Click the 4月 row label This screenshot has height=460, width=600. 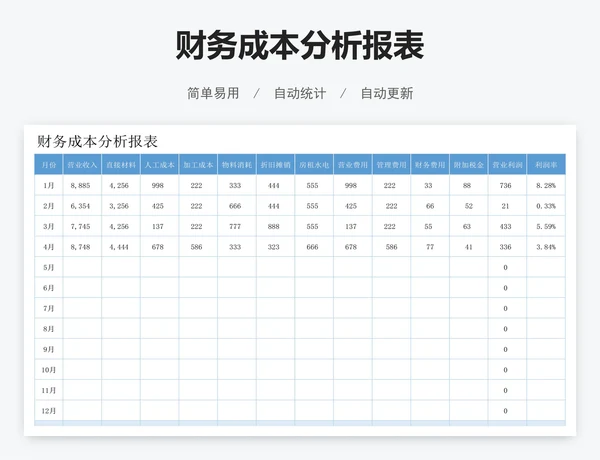click(x=49, y=247)
